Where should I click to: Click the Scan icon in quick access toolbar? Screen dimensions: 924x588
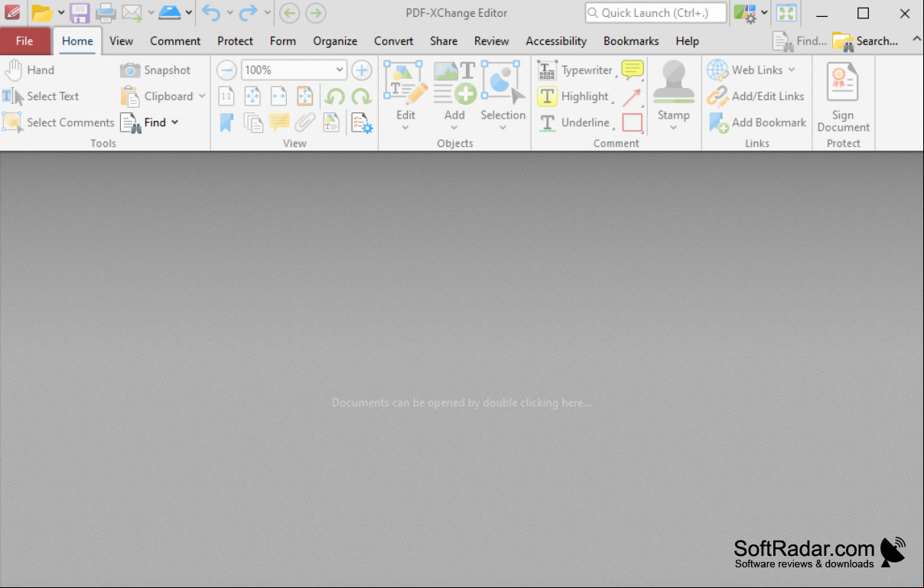pyautogui.click(x=170, y=13)
